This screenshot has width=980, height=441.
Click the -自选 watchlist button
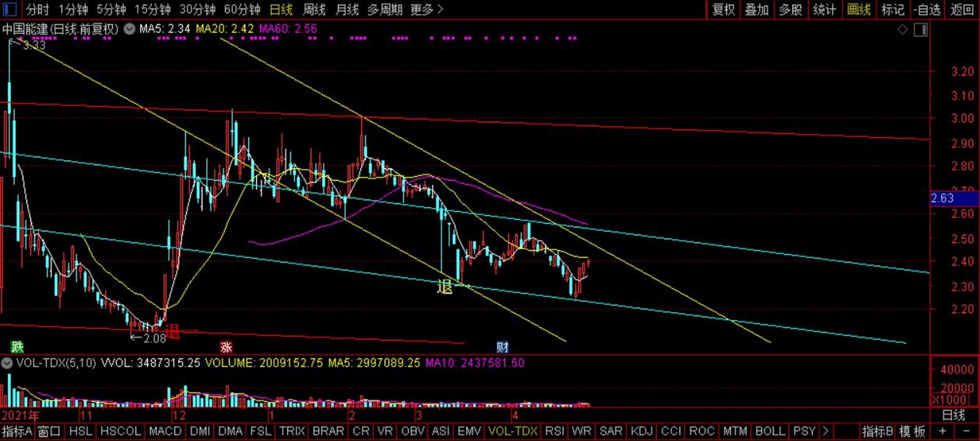(x=927, y=9)
